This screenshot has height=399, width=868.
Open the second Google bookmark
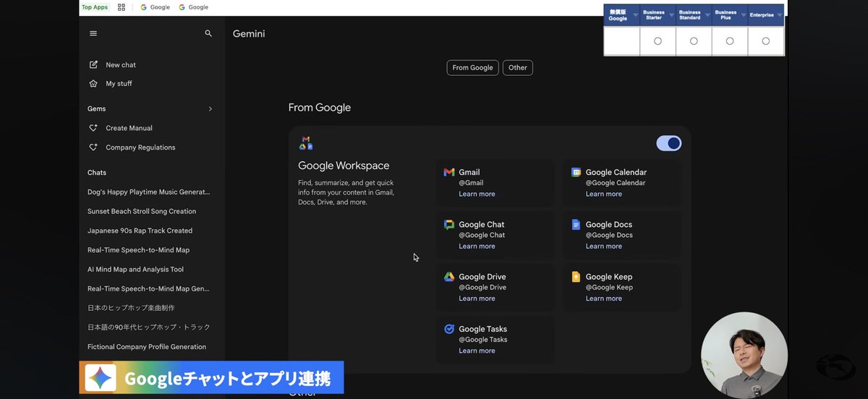tap(193, 7)
